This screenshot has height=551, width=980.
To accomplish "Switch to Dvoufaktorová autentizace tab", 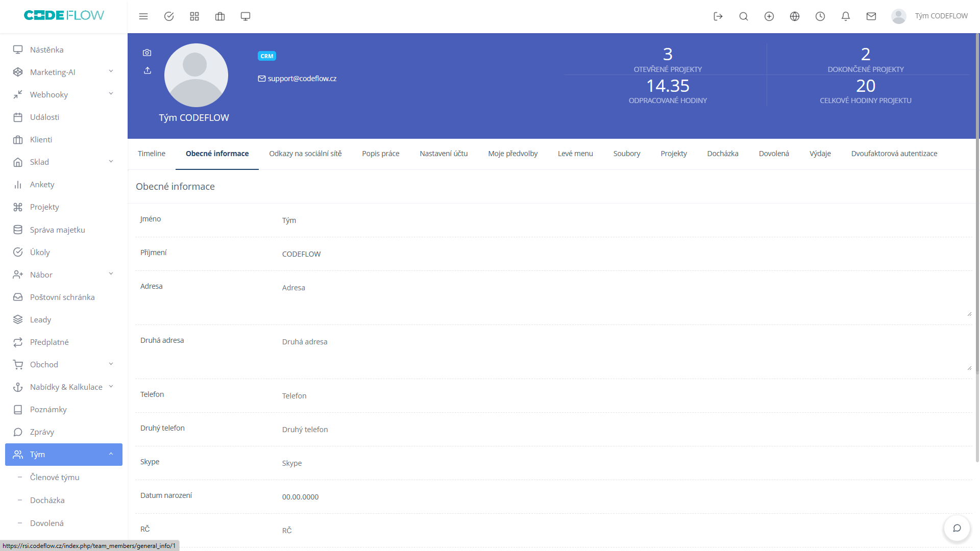I will tap(894, 154).
